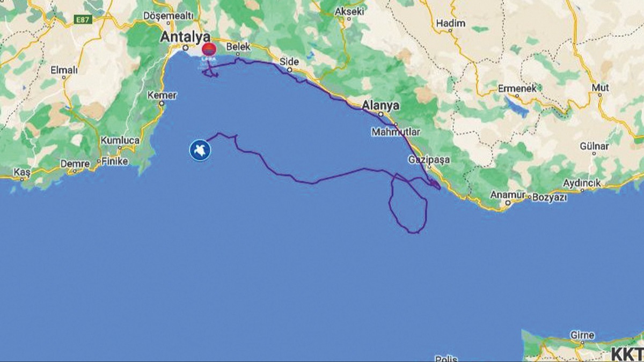Select the Kumluca town label
The width and height of the screenshot is (644, 362).
point(120,141)
